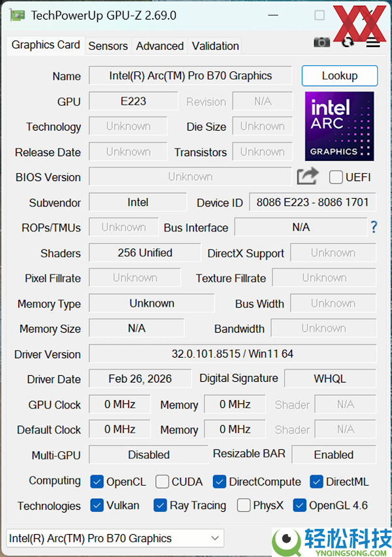Check for updates via circular refresh icon
This screenshot has height=557, width=392.
tap(346, 42)
